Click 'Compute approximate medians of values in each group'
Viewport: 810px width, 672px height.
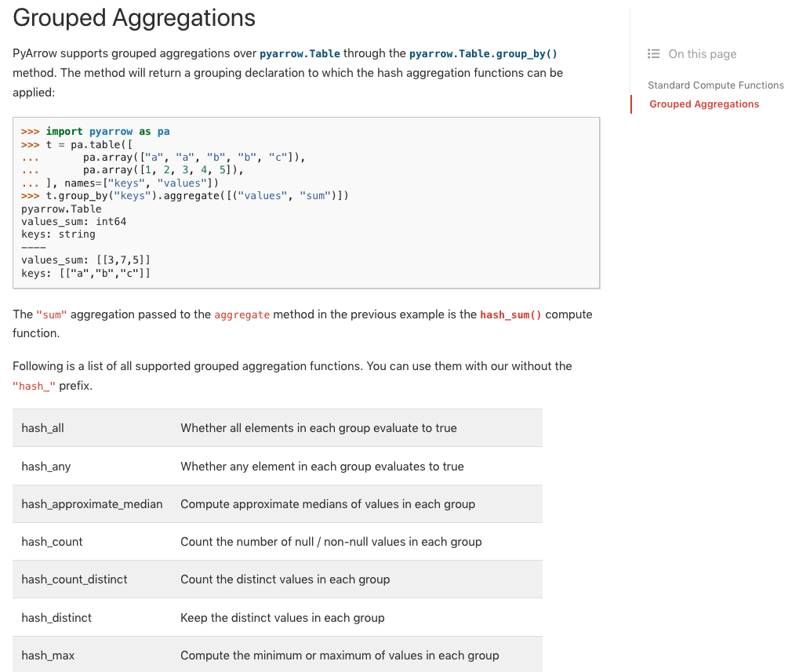pyautogui.click(x=328, y=504)
